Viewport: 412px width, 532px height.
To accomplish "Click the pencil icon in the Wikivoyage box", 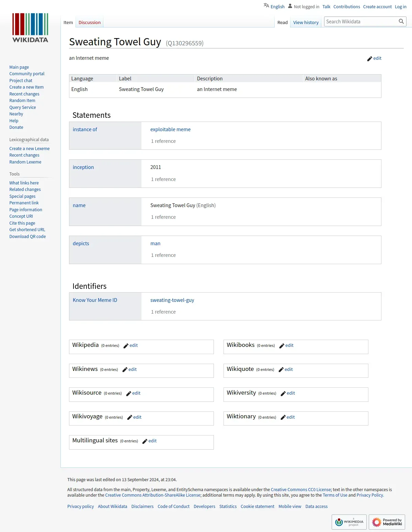I will (x=130, y=418).
